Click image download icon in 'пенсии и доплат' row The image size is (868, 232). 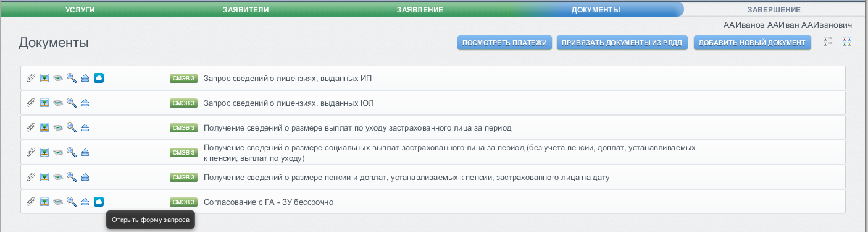[x=44, y=177]
